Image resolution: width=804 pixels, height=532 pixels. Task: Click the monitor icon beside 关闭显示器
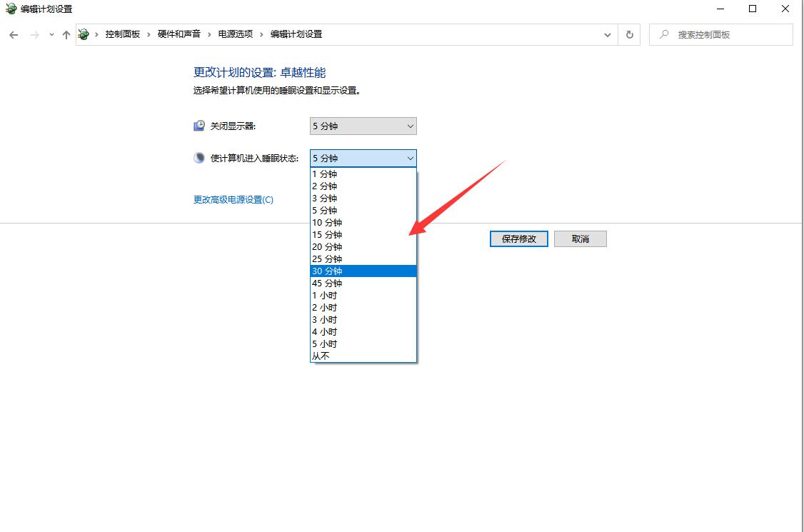(199, 126)
